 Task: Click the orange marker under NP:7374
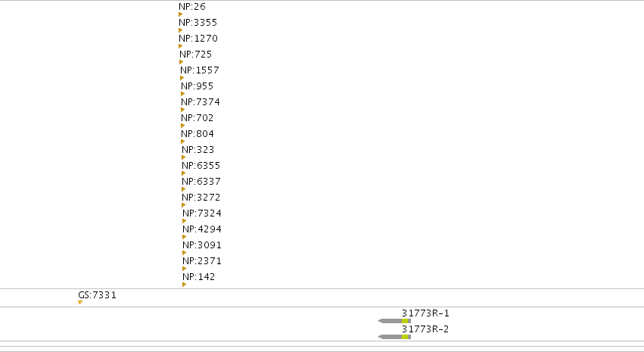tap(183, 110)
